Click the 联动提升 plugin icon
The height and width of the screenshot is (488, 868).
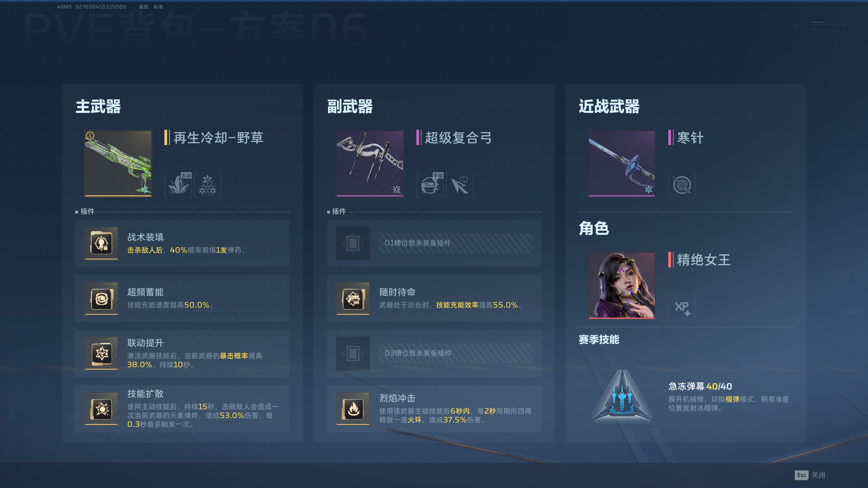(101, 353)
